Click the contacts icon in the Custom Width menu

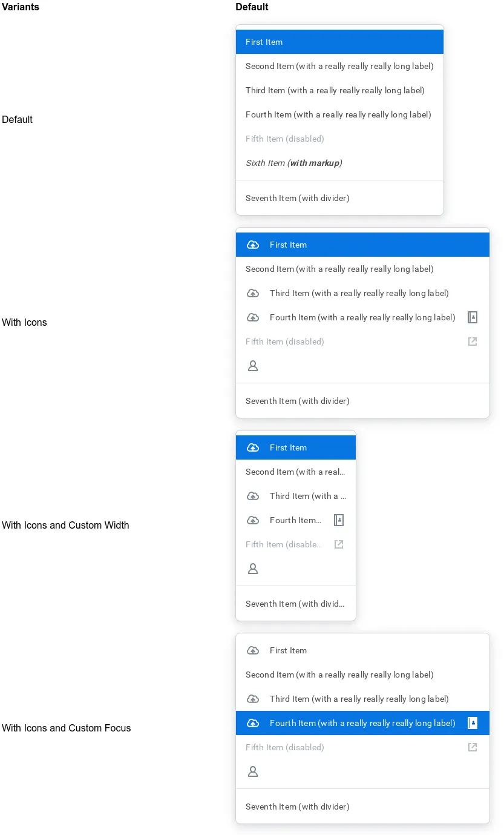pos(339,520)
